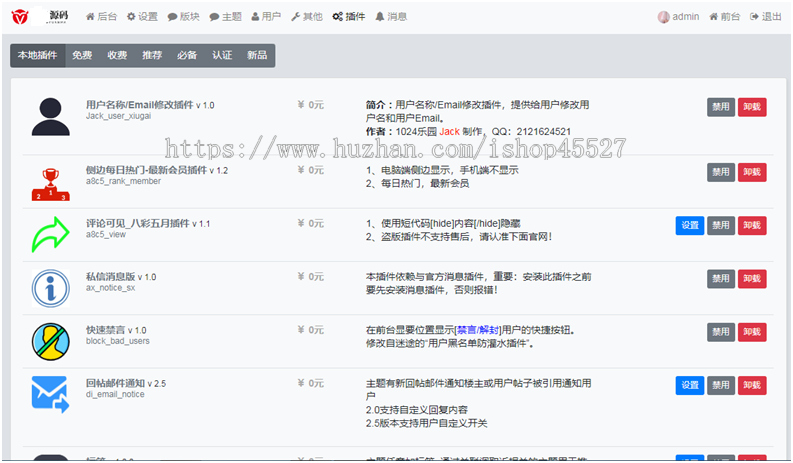Click the admin user avatar
This screenshot has height=463, width=793.
click(664, 17)
